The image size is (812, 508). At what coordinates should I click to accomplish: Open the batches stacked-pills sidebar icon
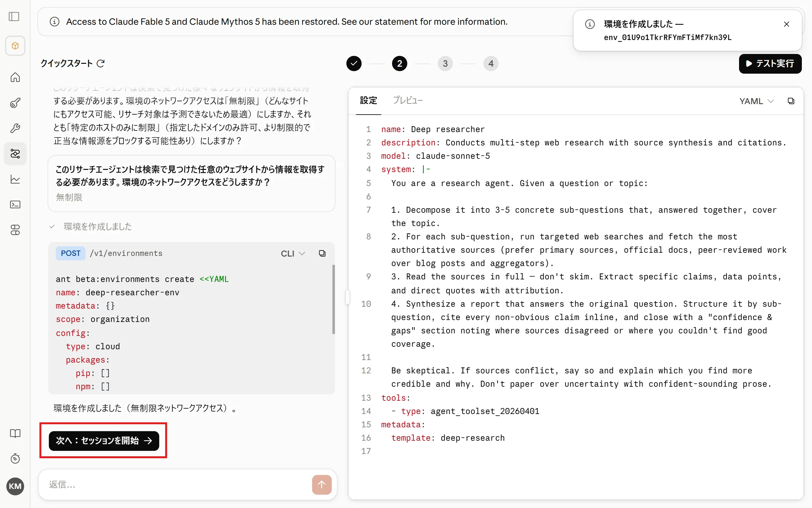15,230
